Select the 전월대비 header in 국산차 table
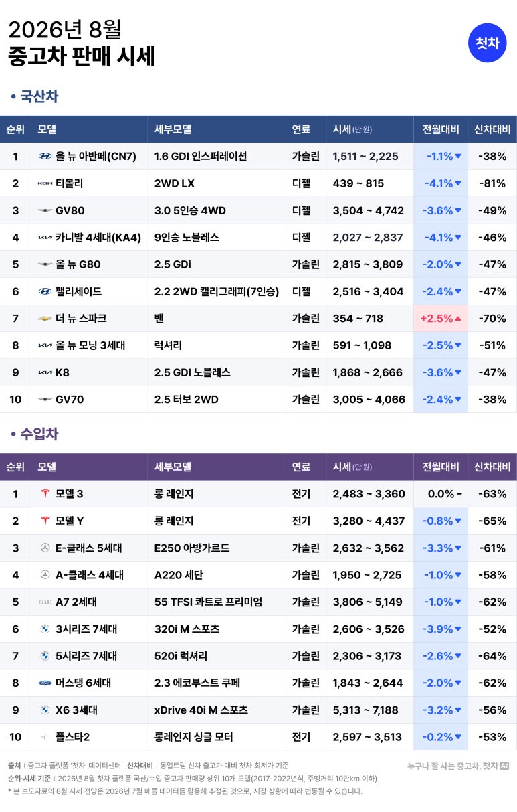The height and width of the screenshot is (812, 517). pyautogui.click(x=440, y=129)
